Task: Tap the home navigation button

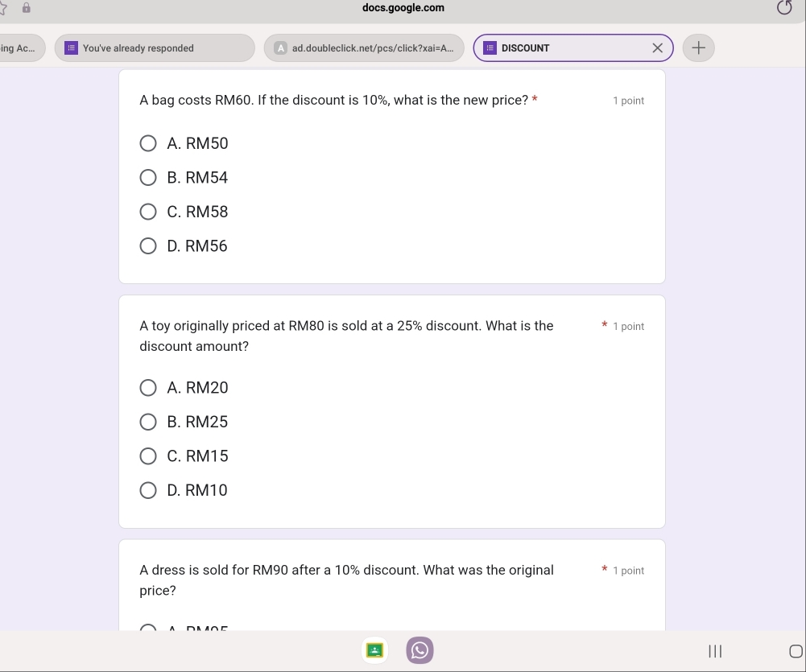Action: click(796, 650)
